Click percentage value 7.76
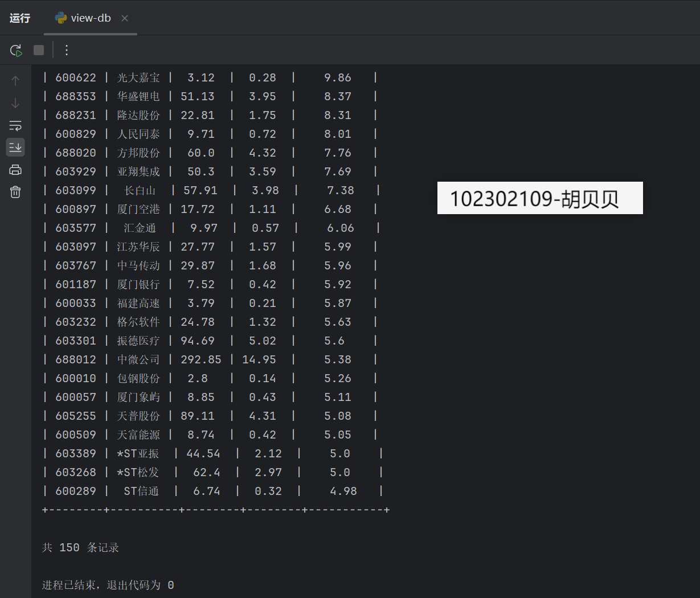Screen dimensions: 700x598 338,153
